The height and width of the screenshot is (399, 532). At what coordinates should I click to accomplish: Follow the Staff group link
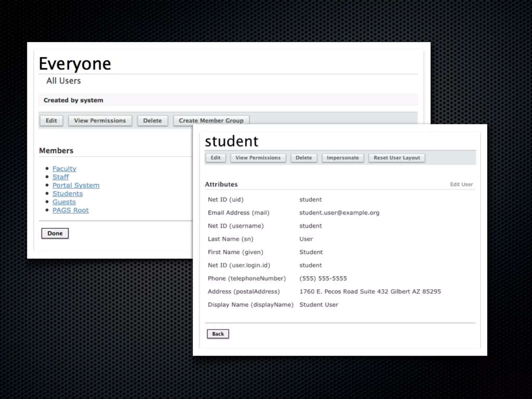point(61,177)
